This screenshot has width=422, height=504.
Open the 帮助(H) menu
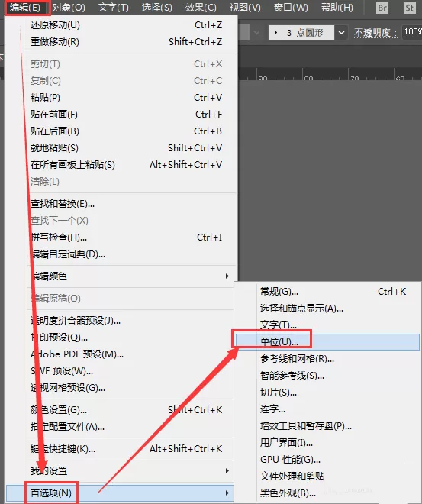pos(337,8)
